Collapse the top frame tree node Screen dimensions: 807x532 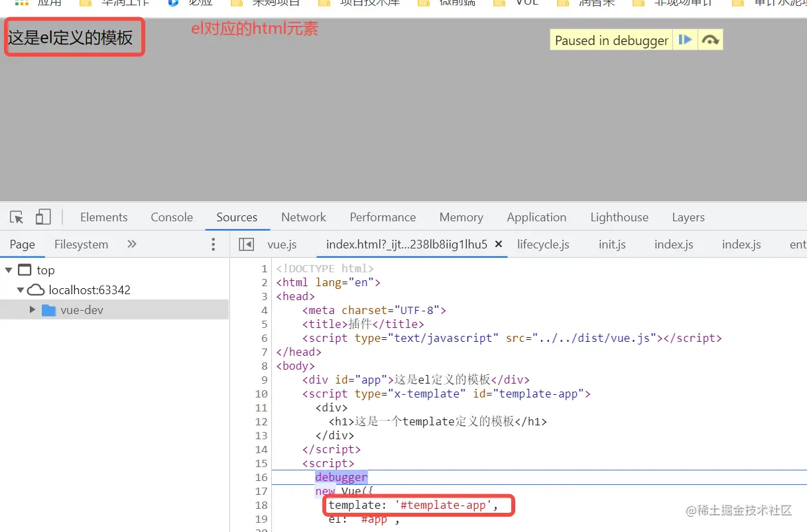point(8,270)
